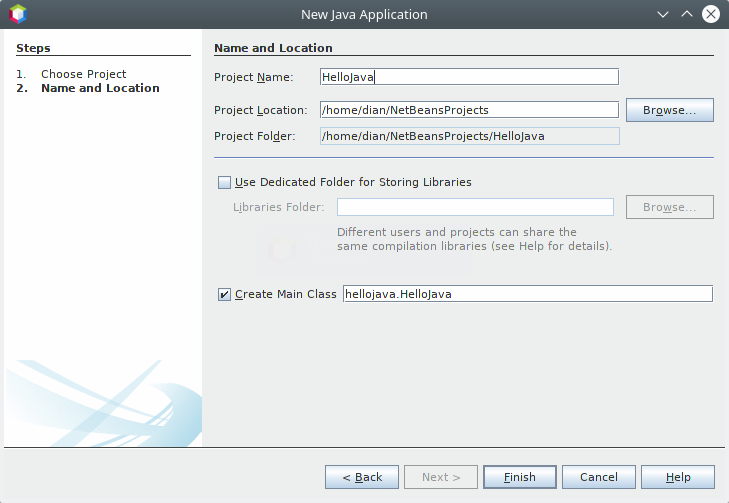Image resolution: width=729 pixels, height=503 pixels.
Task: Click into the Project Name field
Action: coord(469,77)
